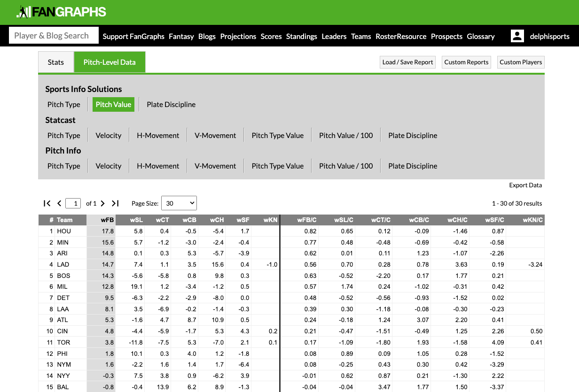Click MIL team row cell

point(63,286)
